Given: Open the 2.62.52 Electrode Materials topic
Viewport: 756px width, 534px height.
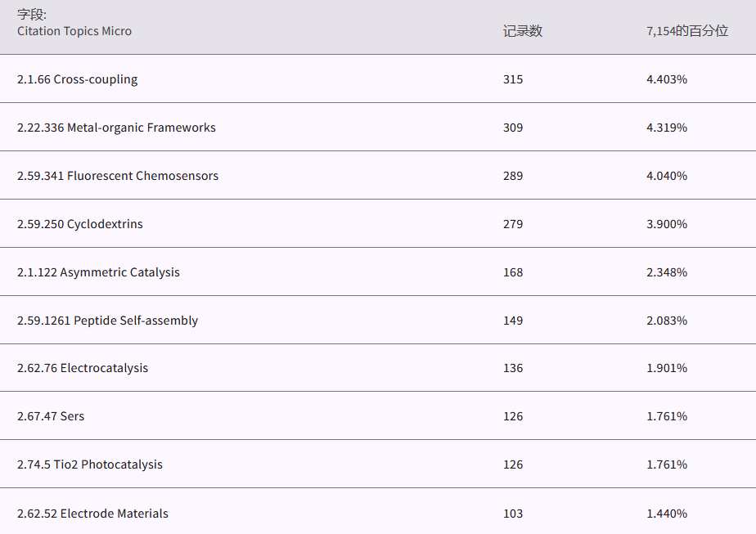Looking at the screenshot, I should tap(92, 514).
